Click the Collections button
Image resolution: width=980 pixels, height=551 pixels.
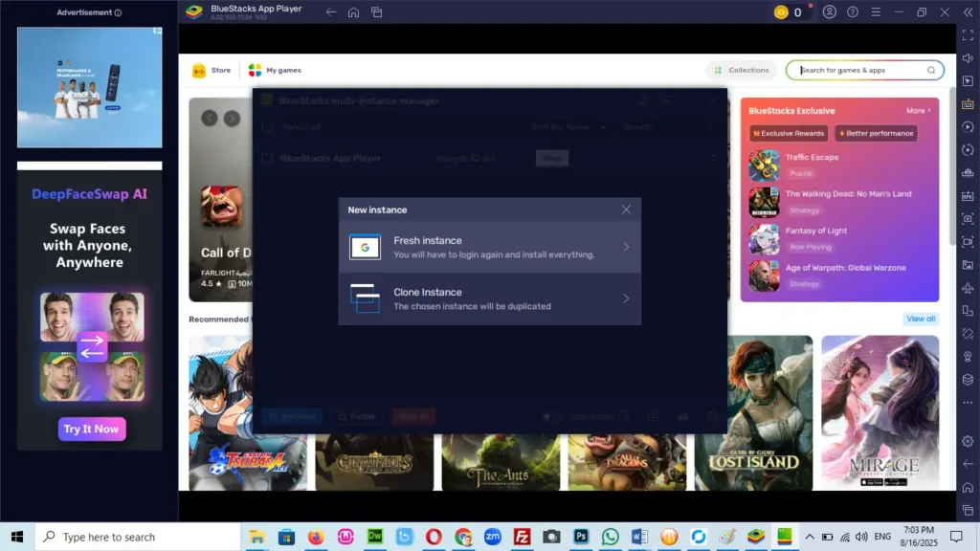click(x=741, y=70)
